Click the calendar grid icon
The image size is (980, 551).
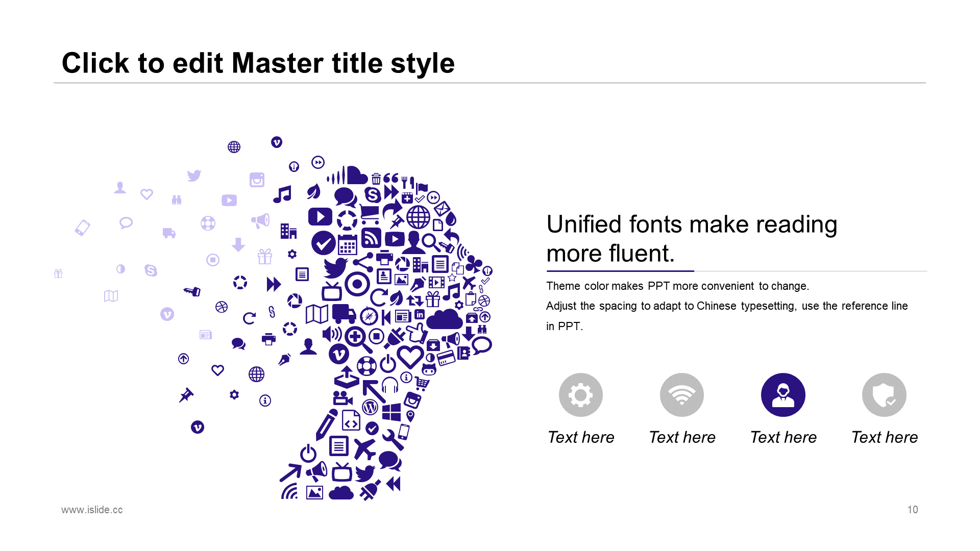click(x=347, y=245)
